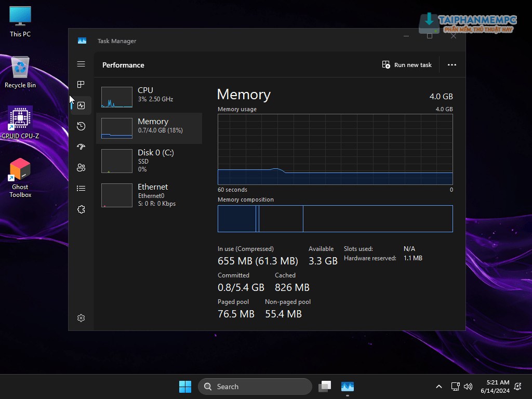Open the Users page icon
Viewport: 532px width, 399px height.
[x=81, y=168]
